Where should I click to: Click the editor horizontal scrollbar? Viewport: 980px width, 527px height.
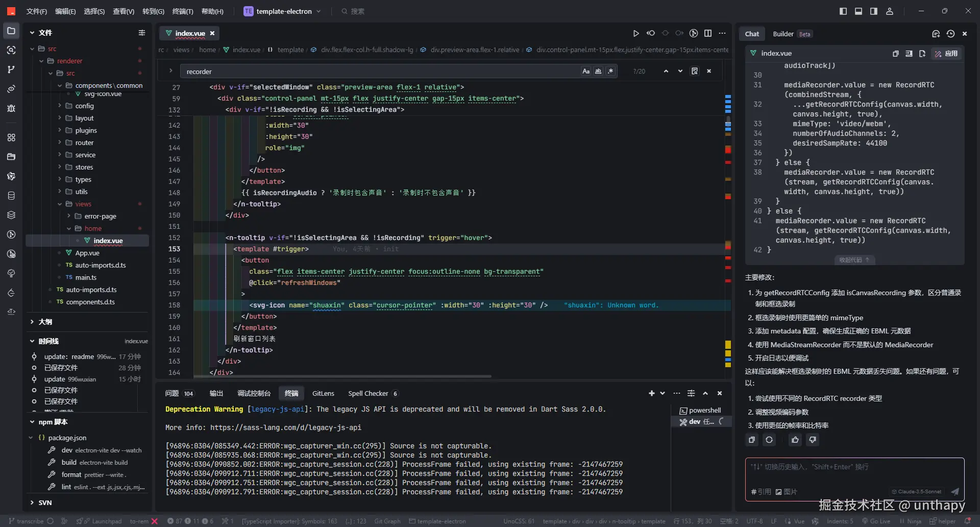click(342, 376)
